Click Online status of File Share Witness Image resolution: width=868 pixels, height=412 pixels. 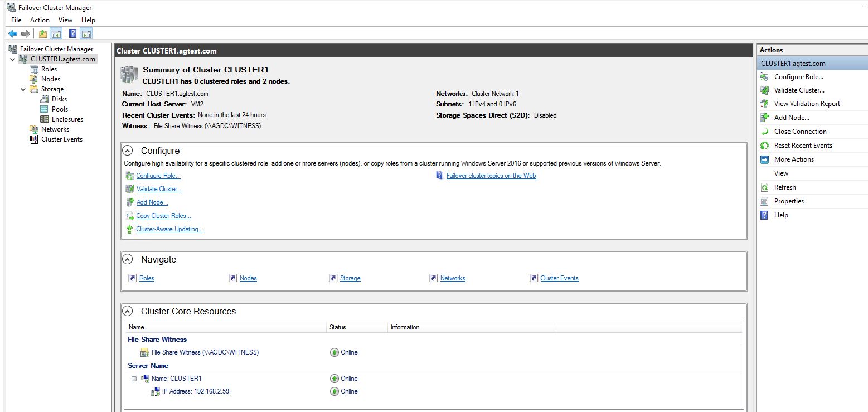coord(344,352)
